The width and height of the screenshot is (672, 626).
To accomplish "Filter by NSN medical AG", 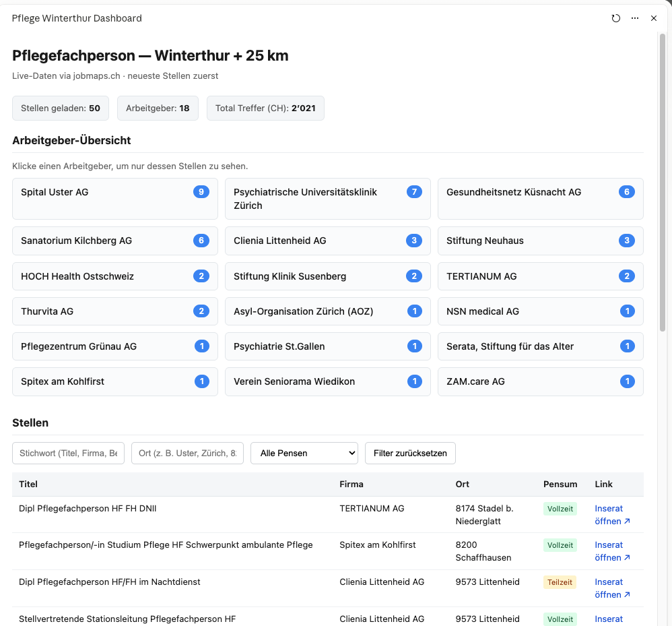I will click(x=541, y=311).
